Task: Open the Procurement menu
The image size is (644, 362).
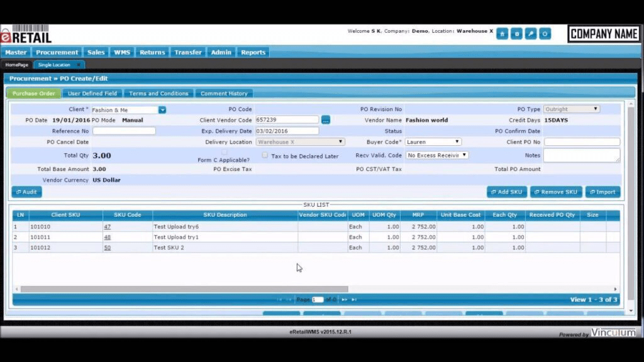Action: (x=57, y=52)
